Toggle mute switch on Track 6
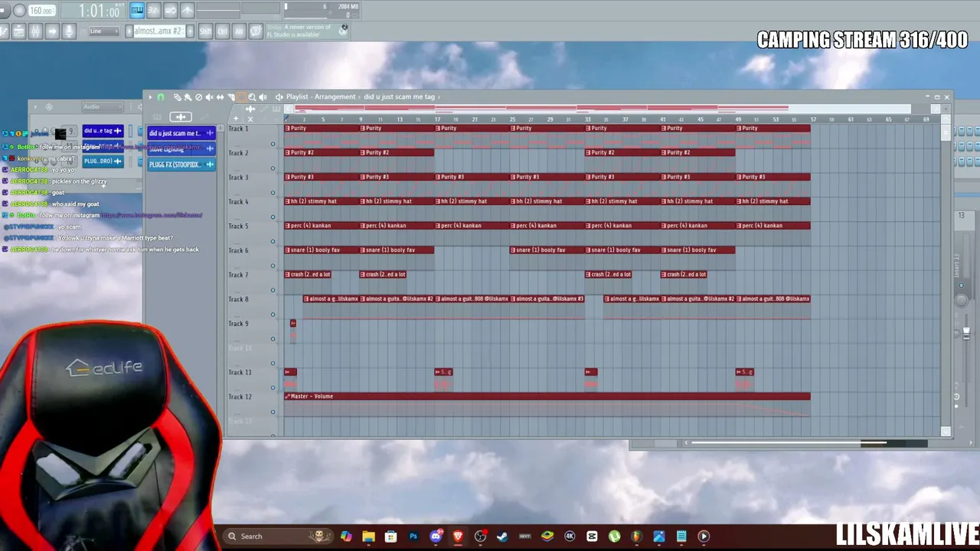Screen dimensions: 980x551 (x=273, y=266)
